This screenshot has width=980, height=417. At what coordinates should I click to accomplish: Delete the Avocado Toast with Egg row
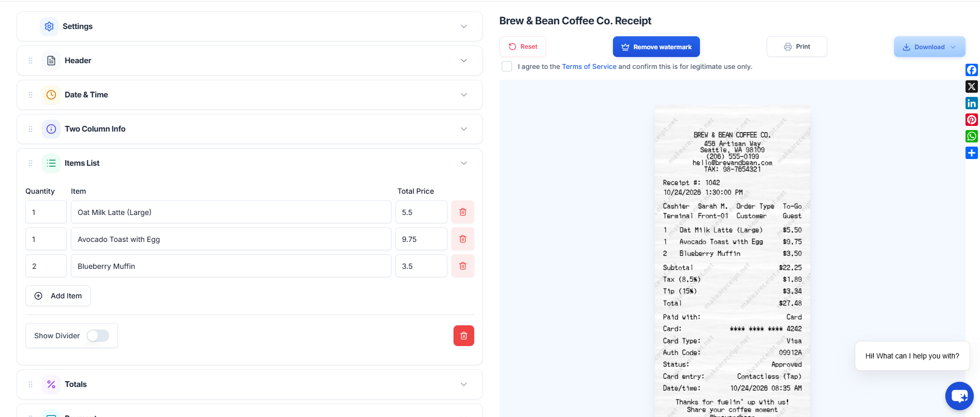pos(463,239)
